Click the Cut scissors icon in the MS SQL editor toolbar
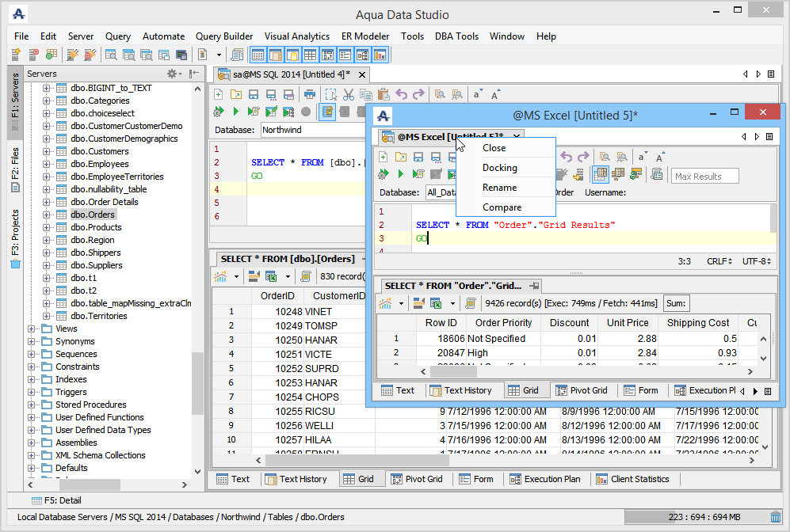Screen dimensions: 790x532 pos(349,94)
